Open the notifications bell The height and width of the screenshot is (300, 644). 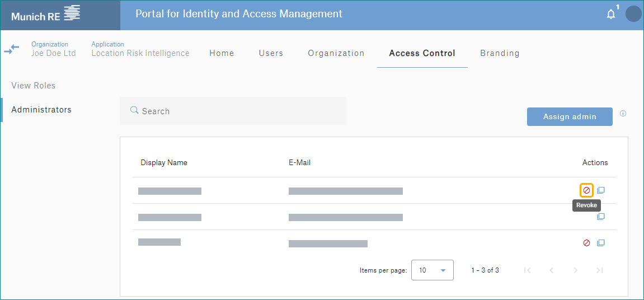coord(611,15)
